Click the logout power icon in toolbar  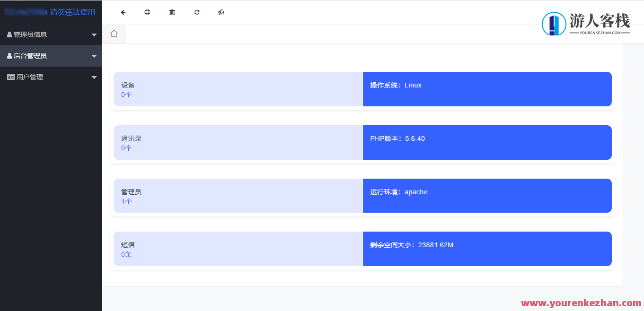click(x=221, y=12)
